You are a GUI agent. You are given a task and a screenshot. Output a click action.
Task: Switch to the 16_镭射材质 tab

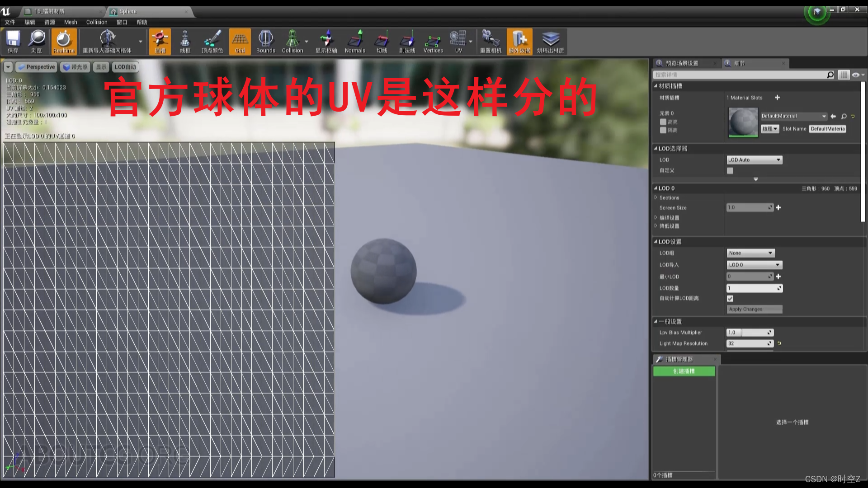50,11
